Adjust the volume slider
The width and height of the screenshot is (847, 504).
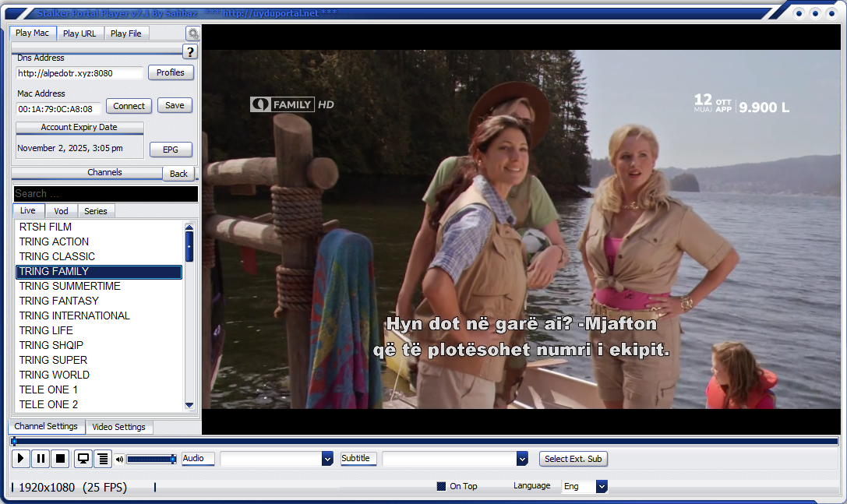tap(152, 459)
